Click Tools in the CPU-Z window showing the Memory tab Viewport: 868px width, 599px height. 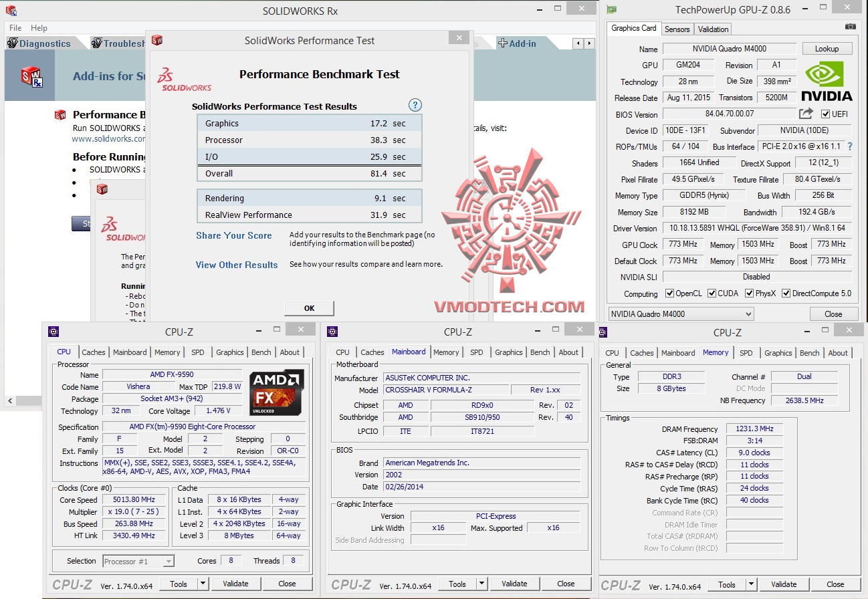727,584
